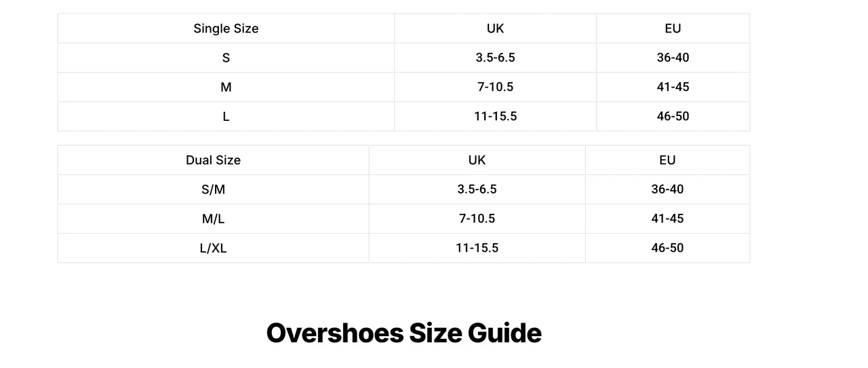The width and height of the screenshot is (868, 368).
Task: Click the single M size row label
Action: point(226,87)
